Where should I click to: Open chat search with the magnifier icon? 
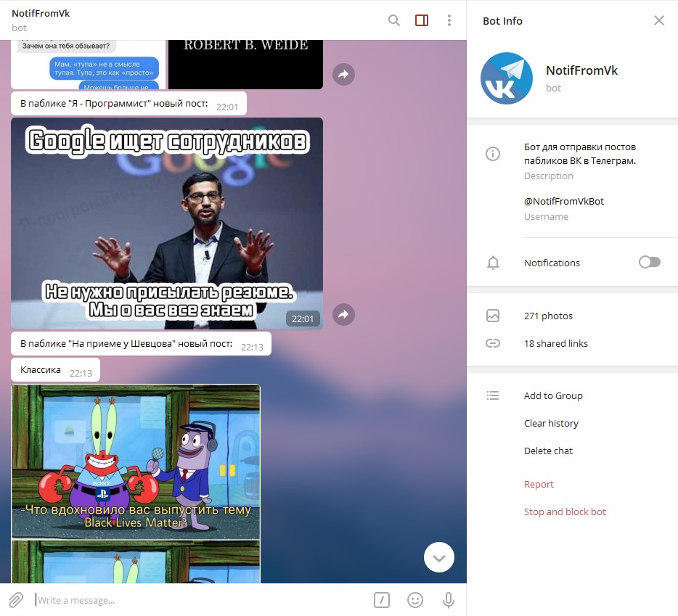click(393, 20)
